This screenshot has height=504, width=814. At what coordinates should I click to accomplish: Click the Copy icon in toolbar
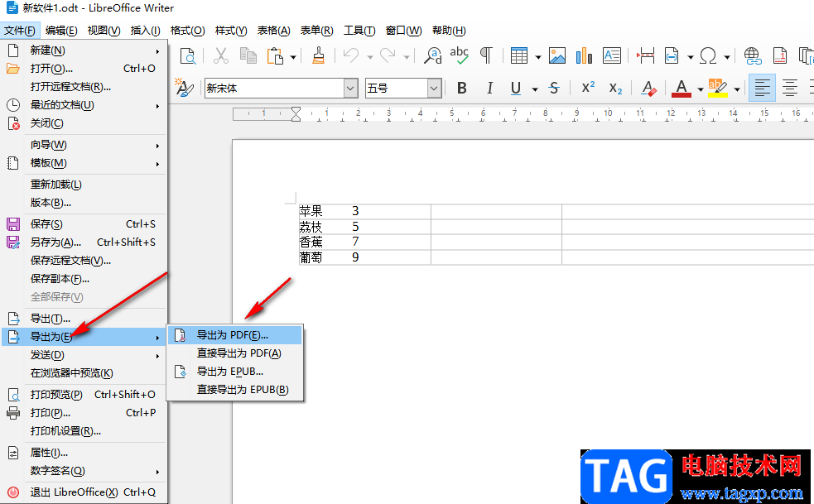(248, 55)
